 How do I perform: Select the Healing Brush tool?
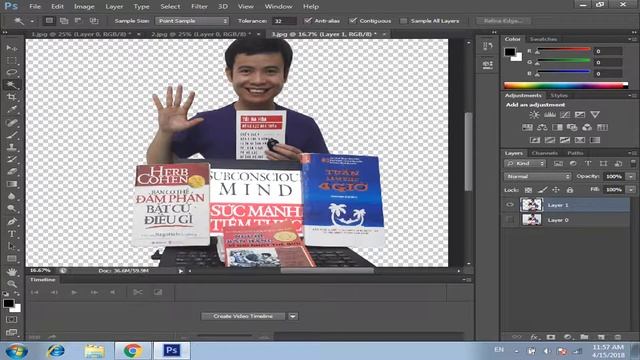click(x=11, y=122)
